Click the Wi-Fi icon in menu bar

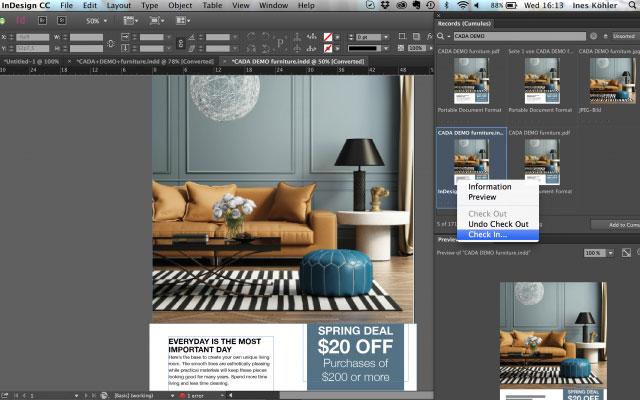pos(462,6)
